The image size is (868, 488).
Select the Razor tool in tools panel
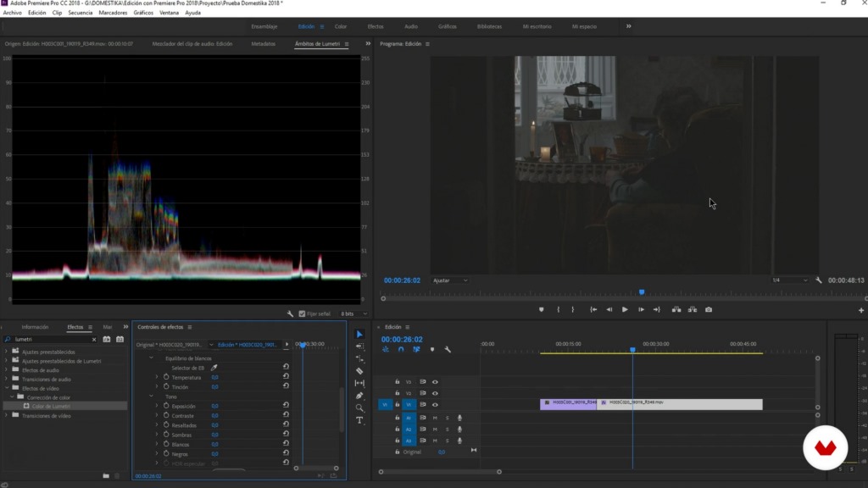[359, 371]
